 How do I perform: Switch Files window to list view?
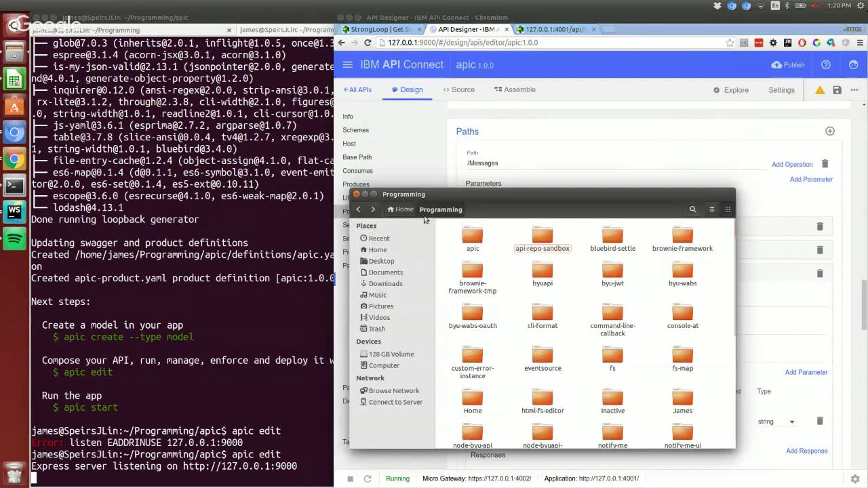711,209
